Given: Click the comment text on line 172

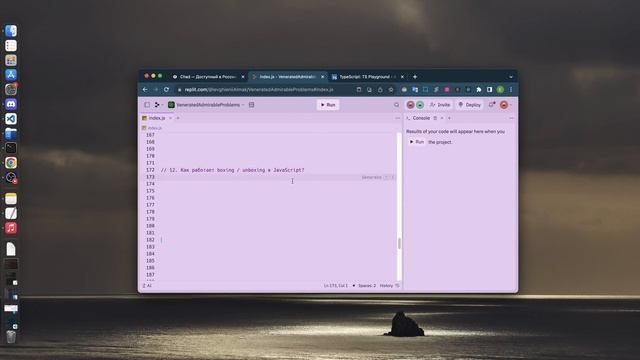Looking at the screenshot, I should (232, 170).
